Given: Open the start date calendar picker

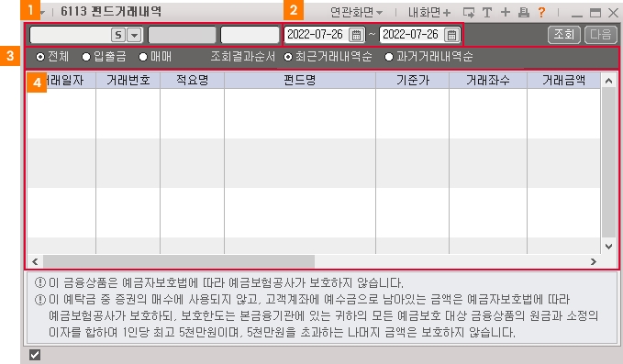Looking at the screenshot, I should [x=356, y=35].
